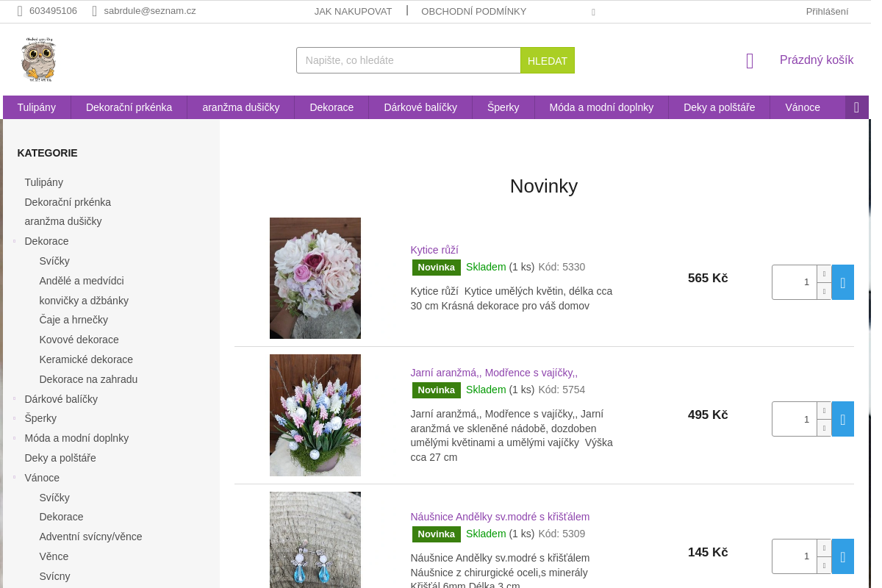Open the Kytice růží product thumbnail

point(315,278)
